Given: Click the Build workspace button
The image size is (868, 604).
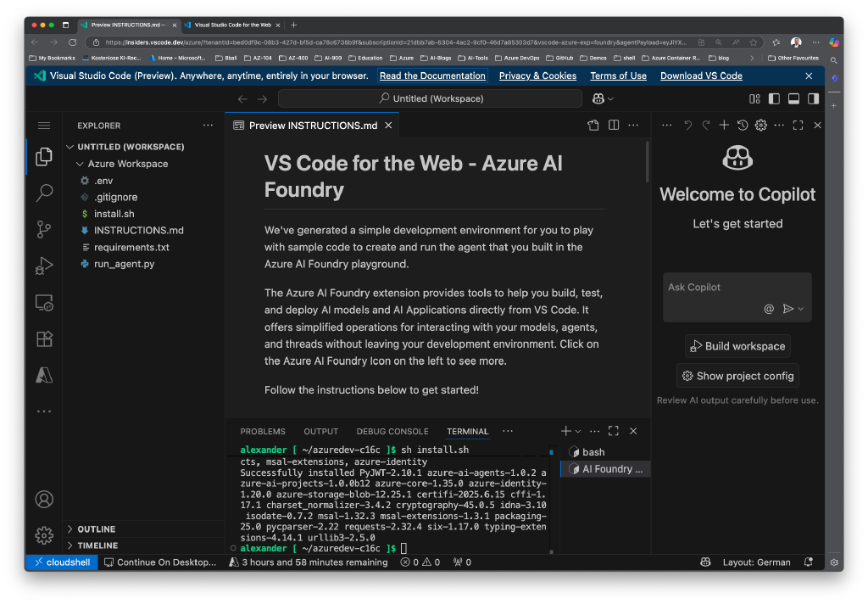Looking at the screenshot, I should [737, 346].
